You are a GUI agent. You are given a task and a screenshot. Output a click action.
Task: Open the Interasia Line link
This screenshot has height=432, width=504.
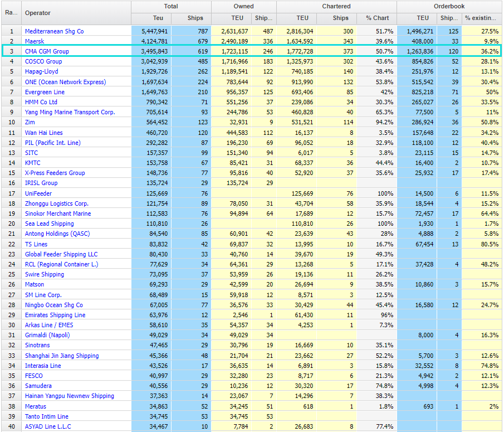[x=43, y=366]
